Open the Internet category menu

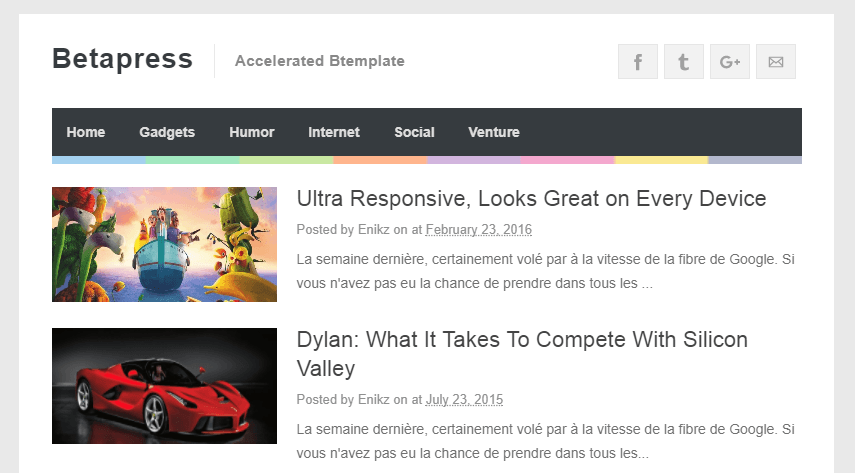334,132
